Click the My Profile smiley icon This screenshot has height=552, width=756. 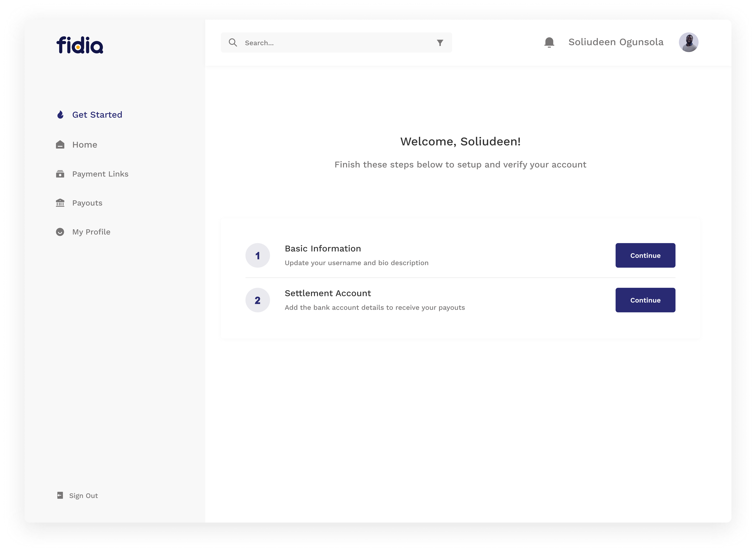click(x=60, y=232)
